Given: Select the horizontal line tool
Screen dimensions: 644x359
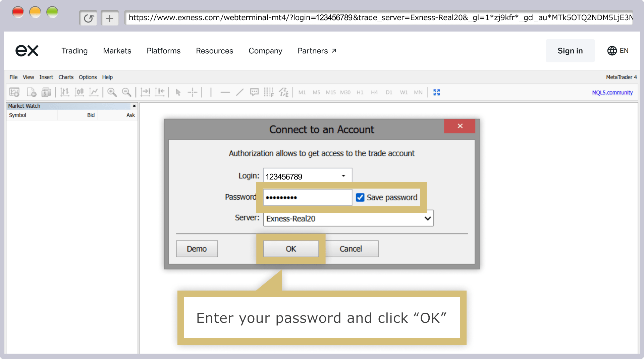Looking at the screenshot, I should pos(225,92).
